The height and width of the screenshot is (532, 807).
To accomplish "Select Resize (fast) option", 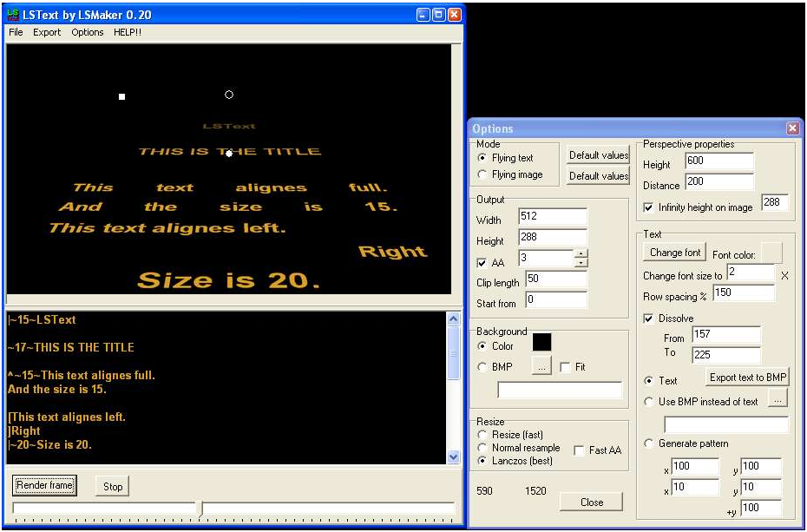I will 482,435.
